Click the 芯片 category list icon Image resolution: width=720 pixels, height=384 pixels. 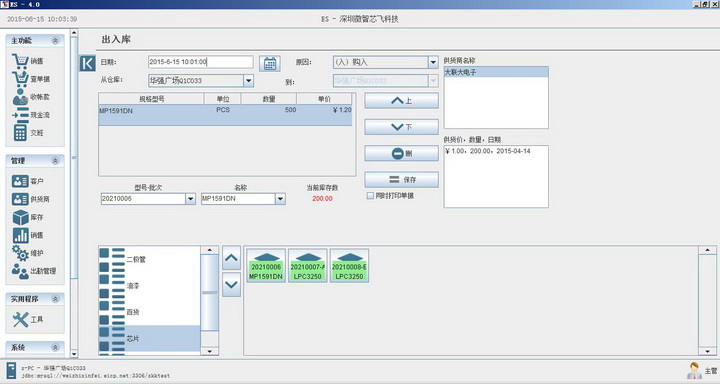112,339
